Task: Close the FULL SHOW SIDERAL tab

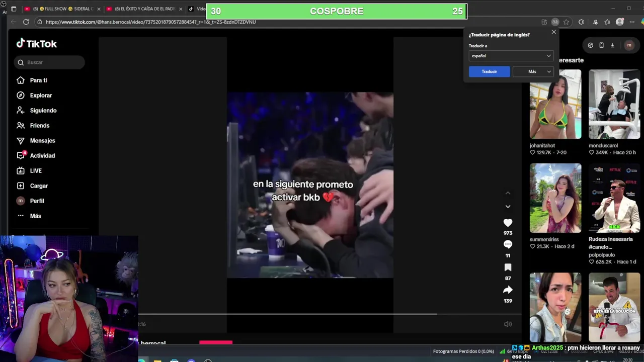Action: click(99, 9)
